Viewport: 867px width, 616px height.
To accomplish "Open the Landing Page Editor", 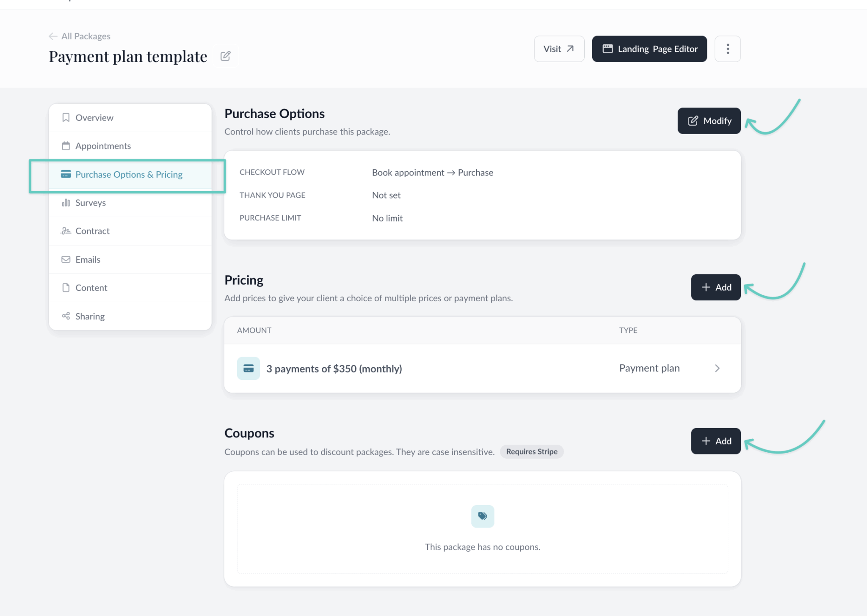I will click(x=649, y=49).
